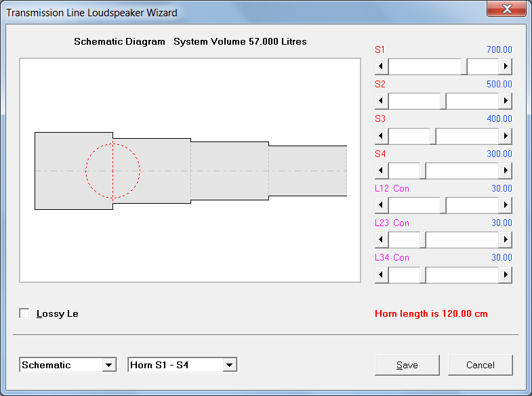Click the left arrow of the S4 slider

pyautogui.click(x=382, y=171)
